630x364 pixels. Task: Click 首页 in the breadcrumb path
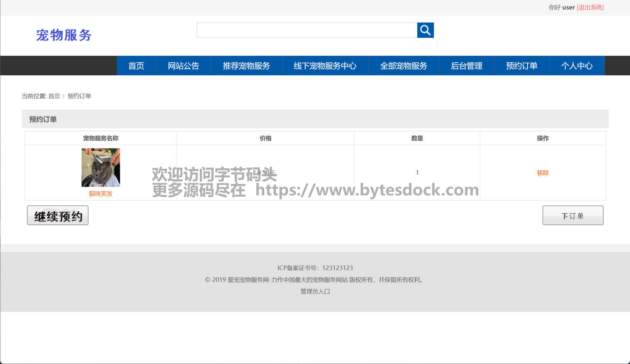point(54,96)
